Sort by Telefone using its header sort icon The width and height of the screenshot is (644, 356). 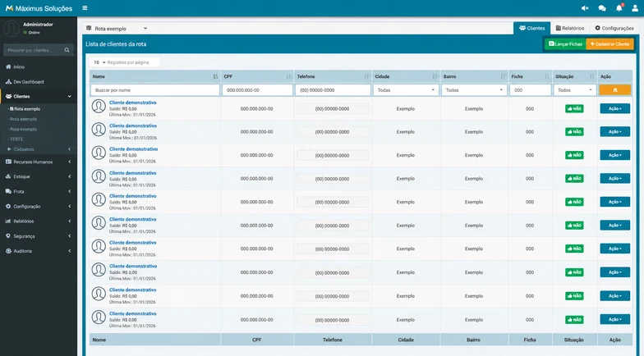click(366, 77)
